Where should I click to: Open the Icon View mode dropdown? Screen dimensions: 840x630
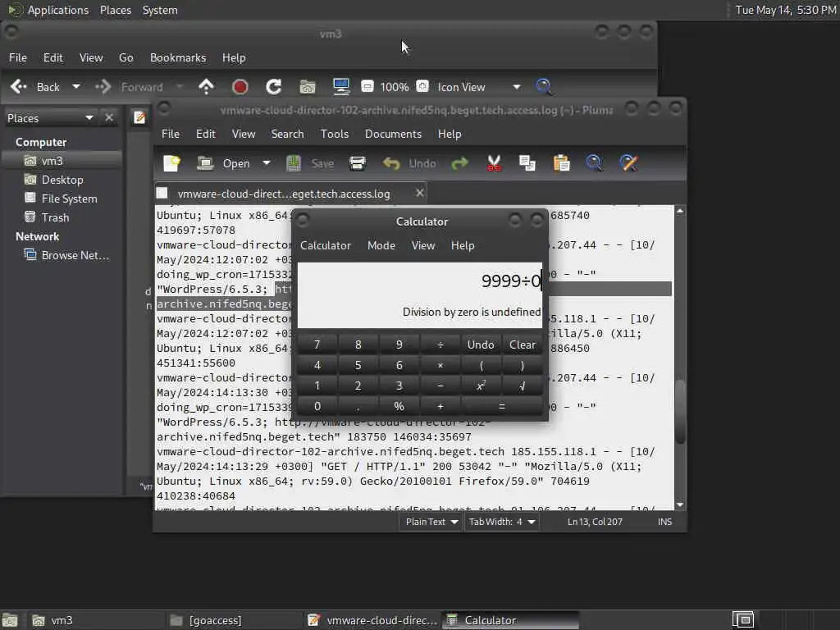(x=479, y=87)
